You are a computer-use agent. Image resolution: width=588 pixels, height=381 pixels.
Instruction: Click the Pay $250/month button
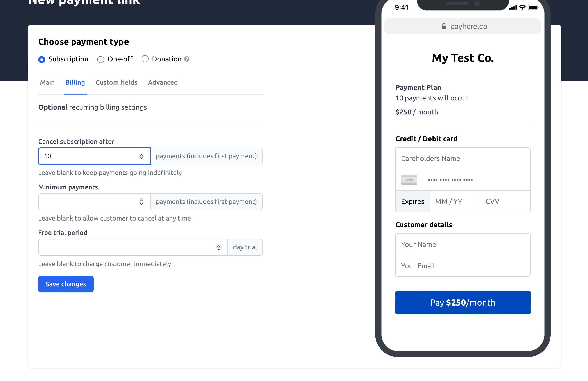pos(463,303)
